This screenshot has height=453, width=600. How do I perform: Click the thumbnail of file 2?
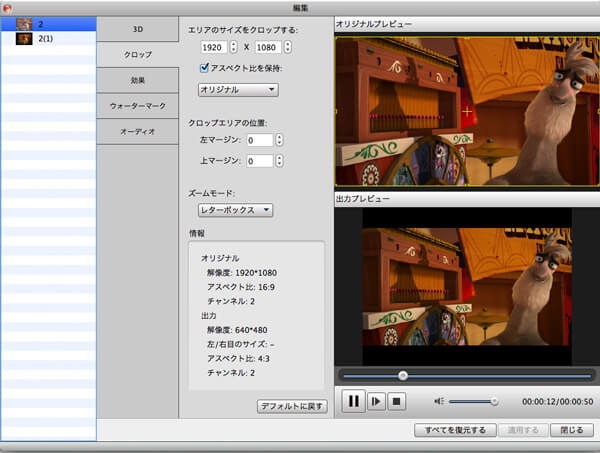(x=24, y=24)
